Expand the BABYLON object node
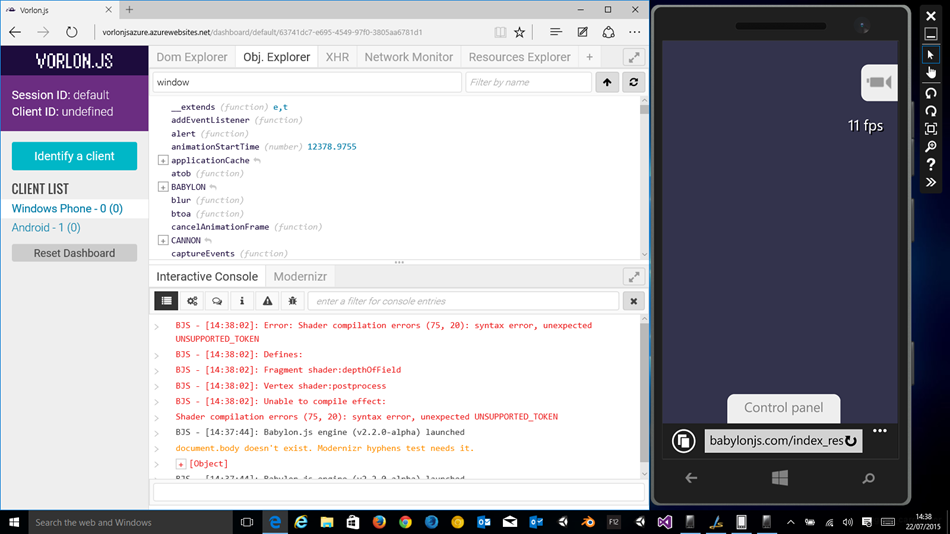Viewport: 950px width, 534px height. (163, 187)
